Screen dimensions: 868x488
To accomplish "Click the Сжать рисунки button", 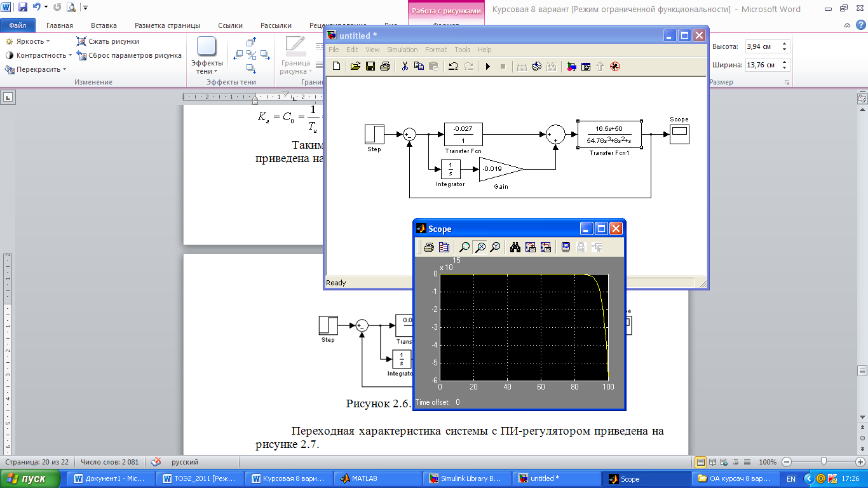I will [x=108, y=41].
